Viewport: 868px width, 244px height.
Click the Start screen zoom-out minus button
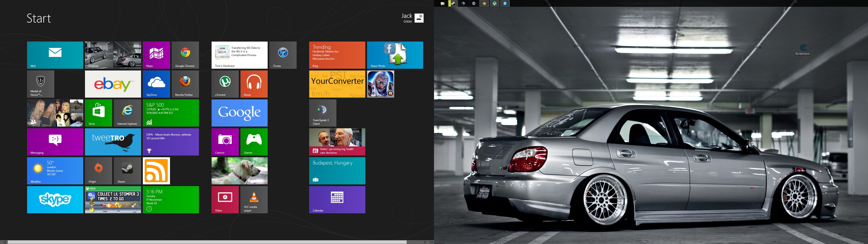(x=432, y=242)
